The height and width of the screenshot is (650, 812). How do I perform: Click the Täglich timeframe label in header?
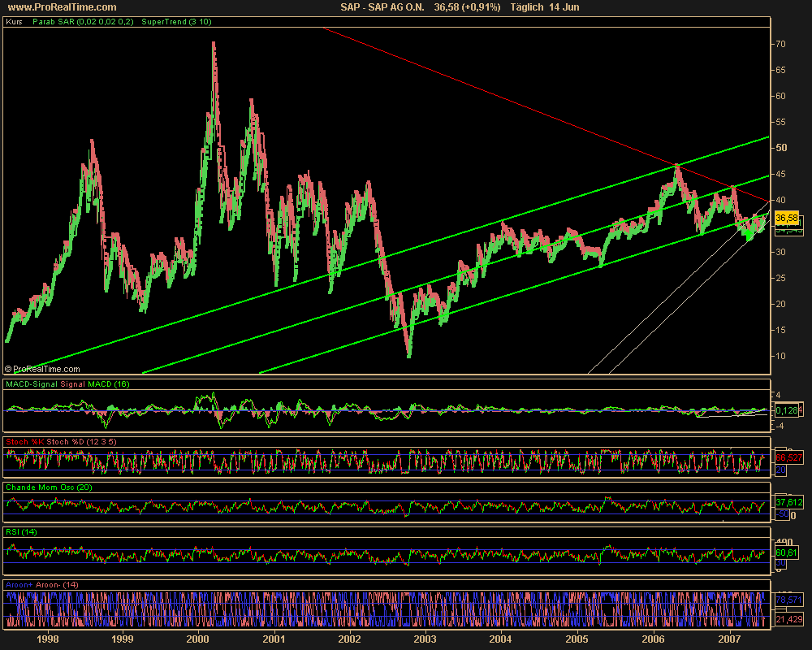click(528, 7)
